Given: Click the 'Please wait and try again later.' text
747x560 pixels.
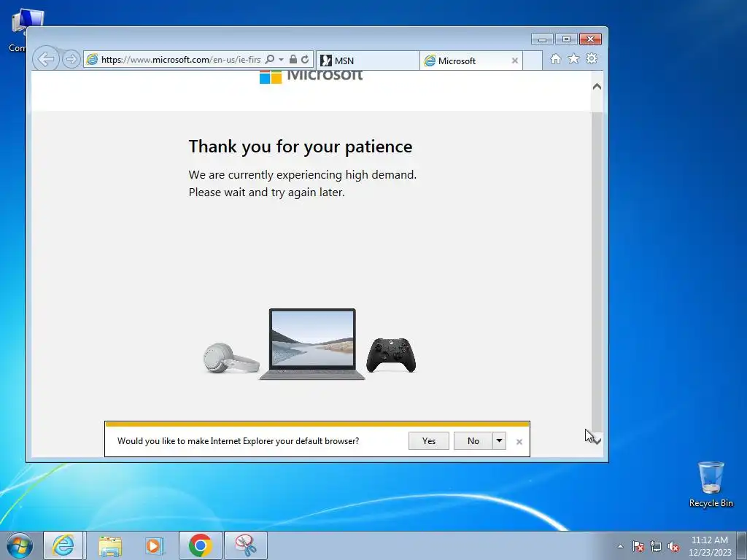Looking at the screenshot, I should (267, 192).
